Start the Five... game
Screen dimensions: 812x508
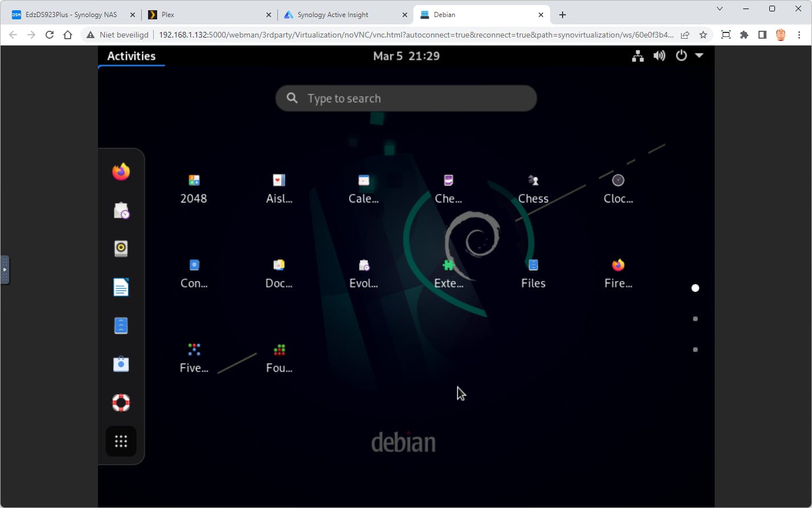tap(194, 358)
